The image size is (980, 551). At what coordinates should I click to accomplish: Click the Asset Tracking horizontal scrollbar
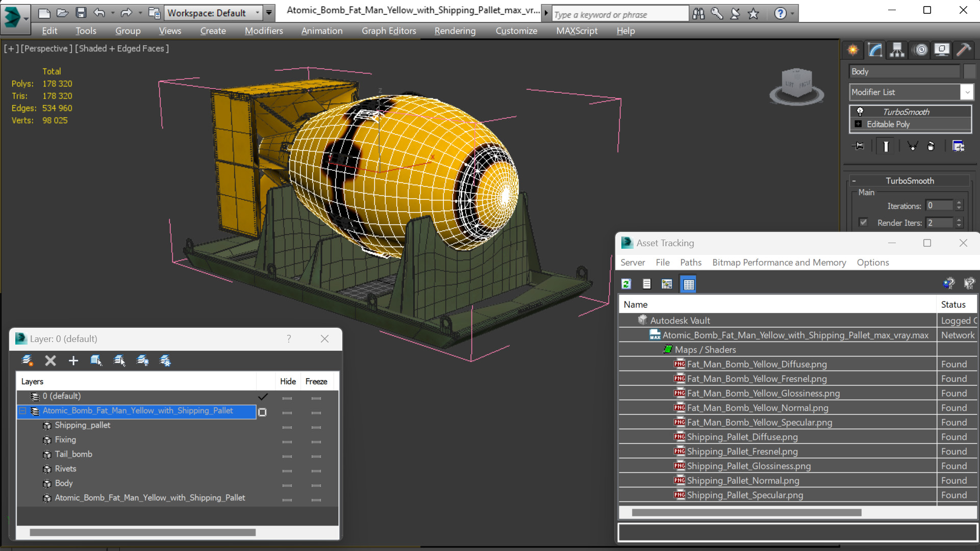click(x=746, y=512)
